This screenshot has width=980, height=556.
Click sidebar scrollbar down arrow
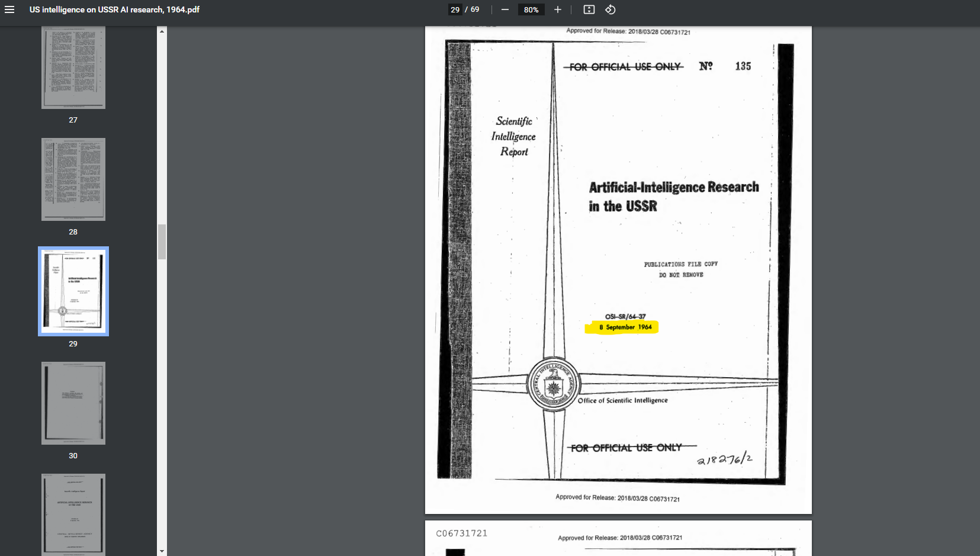[162, 551]
